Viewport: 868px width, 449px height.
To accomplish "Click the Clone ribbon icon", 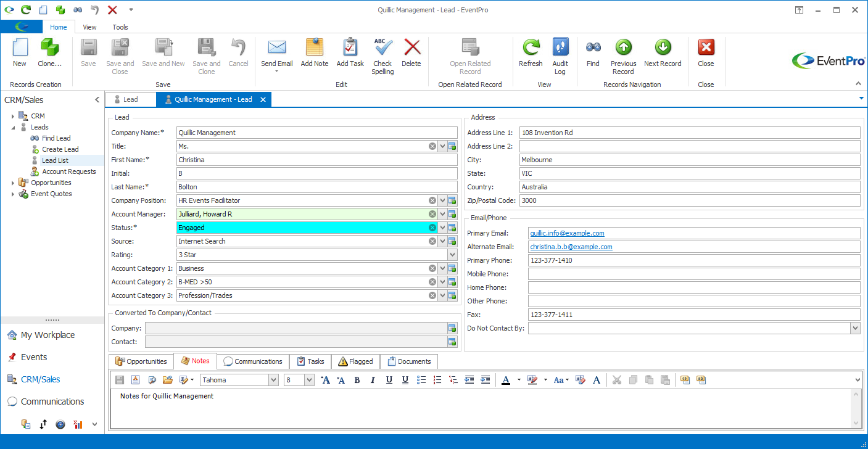I will pos(49,48).
